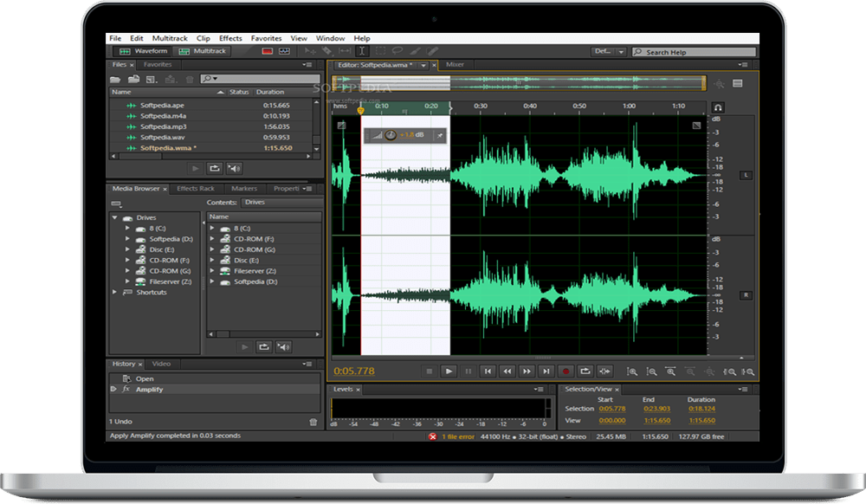866x504 pixels.
Task: Open the Multitrack menu in menu bar
Action: 170,38
